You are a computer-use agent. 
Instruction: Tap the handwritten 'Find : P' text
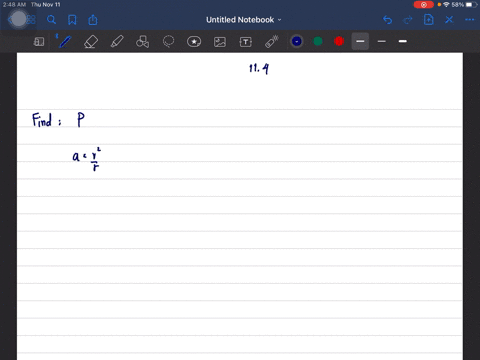pos(58,120)
